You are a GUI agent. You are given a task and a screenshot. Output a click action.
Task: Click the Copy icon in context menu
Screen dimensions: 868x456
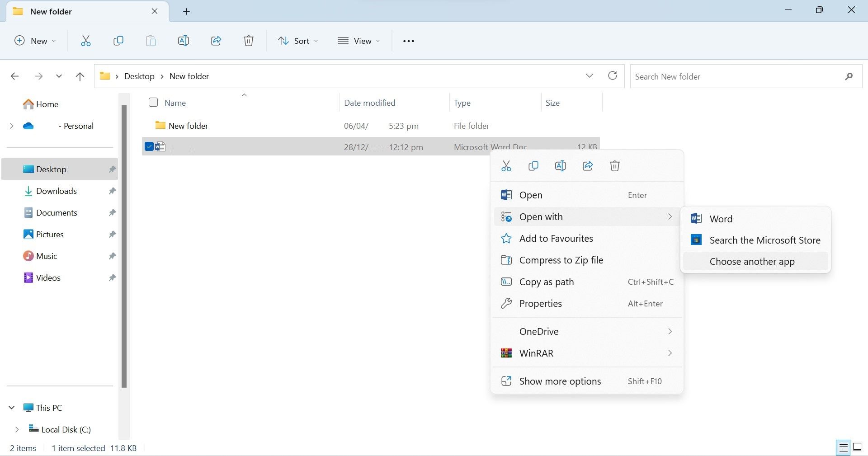tap(533, 166)
